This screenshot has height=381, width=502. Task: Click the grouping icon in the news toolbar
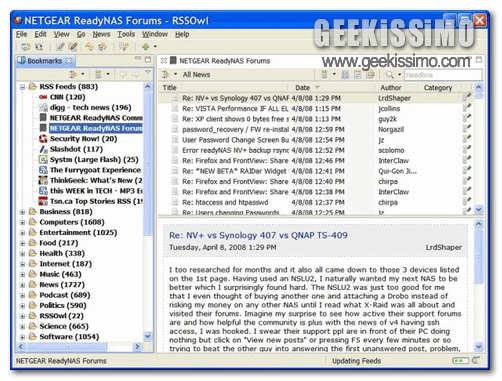click(324, 75)
